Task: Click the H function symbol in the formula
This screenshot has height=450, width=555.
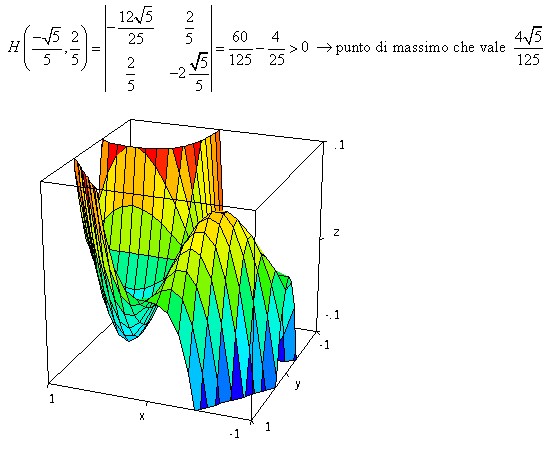Action: click(x=13, y=47)
